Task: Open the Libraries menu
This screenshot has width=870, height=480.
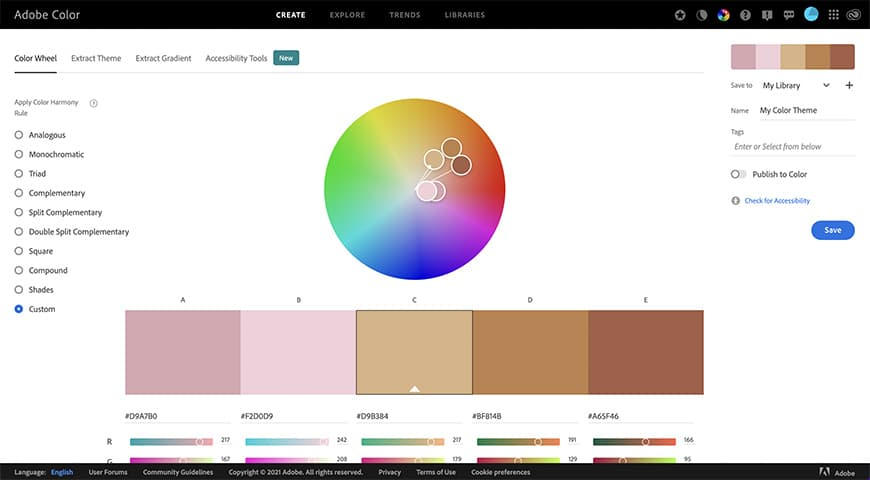Action: click(x=464, y=15)
